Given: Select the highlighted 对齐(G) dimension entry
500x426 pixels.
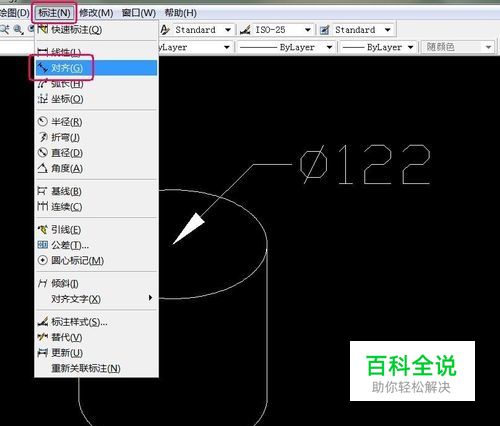Looking at the screenshot, I should [97, 68].
